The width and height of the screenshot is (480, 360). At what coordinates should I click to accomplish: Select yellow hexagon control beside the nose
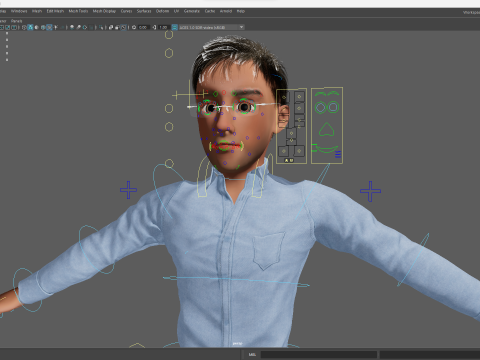(x=169, y=127)
